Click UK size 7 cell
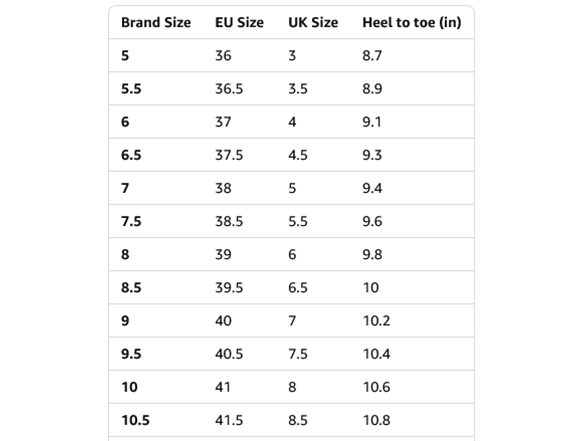Image resolution: width=588 pixels, height=441 pixels. (x=292, y=321)
